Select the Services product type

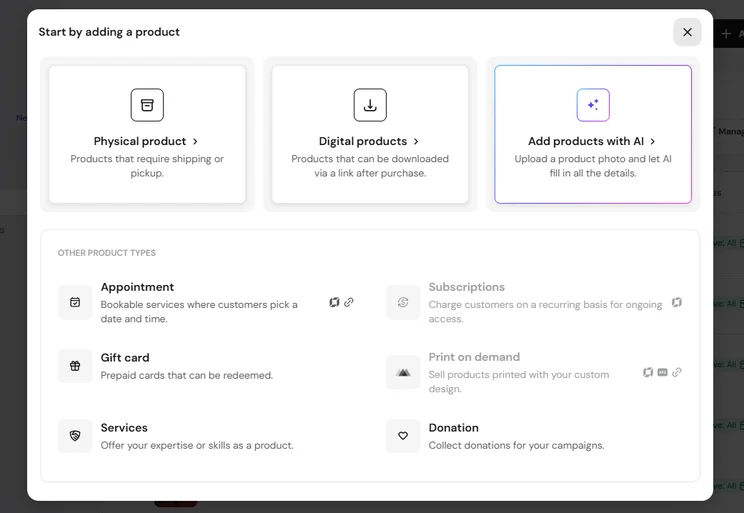[206, 436]
